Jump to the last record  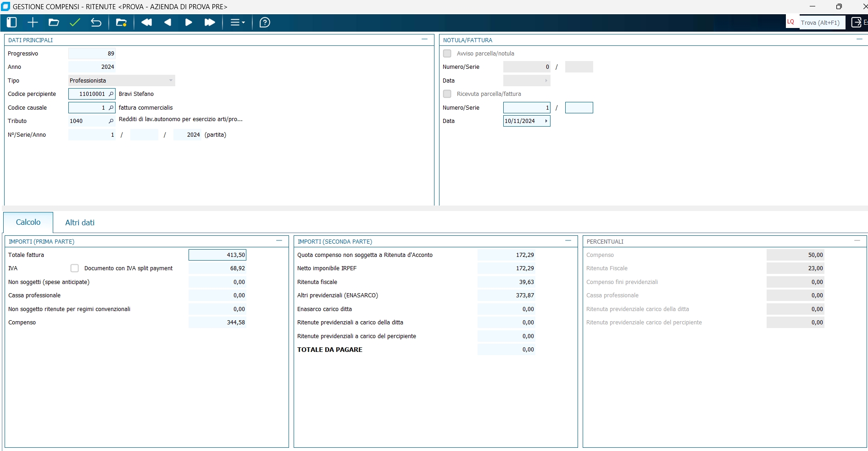point(210,22)
